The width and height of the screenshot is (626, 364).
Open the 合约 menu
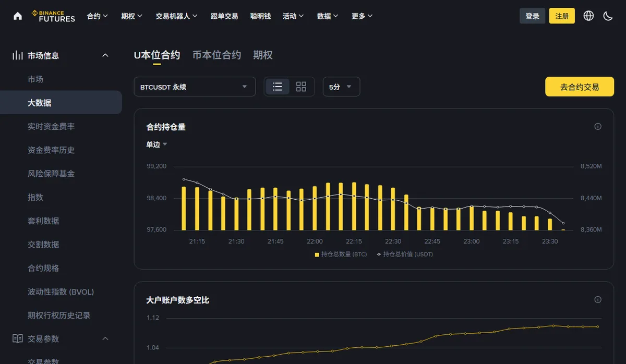(x=98, y=16)
